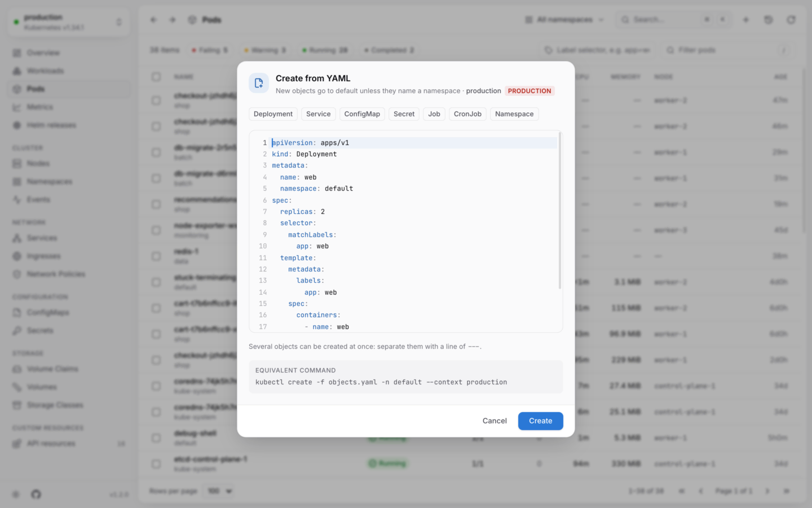Pick the ConfigMap template chip
812x508 pixels.
pyautogui.click(x=362, y=114)
